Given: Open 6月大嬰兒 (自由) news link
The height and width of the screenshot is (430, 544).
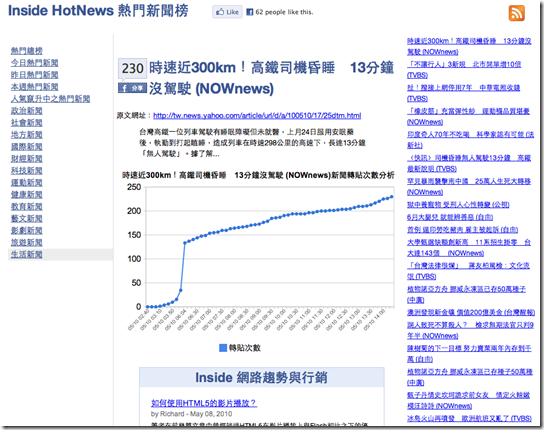Looking at the screenshot, I should [450, 217].
